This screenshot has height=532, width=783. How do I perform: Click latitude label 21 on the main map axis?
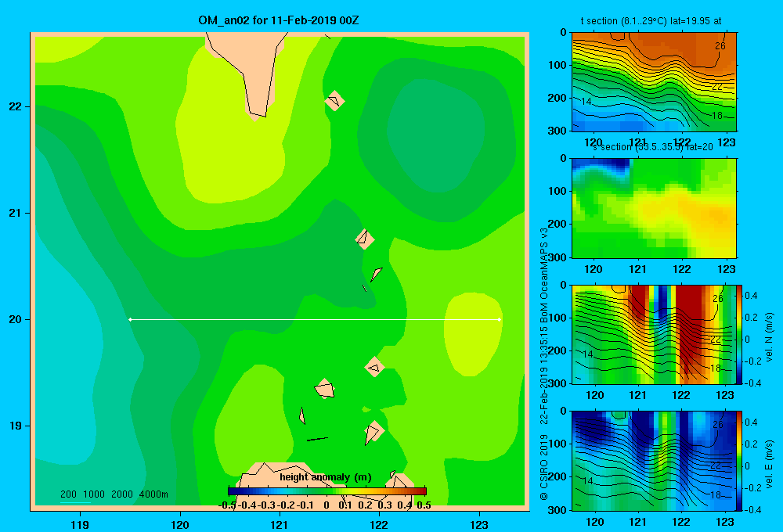pyautogui.click(x=16, y=213)
